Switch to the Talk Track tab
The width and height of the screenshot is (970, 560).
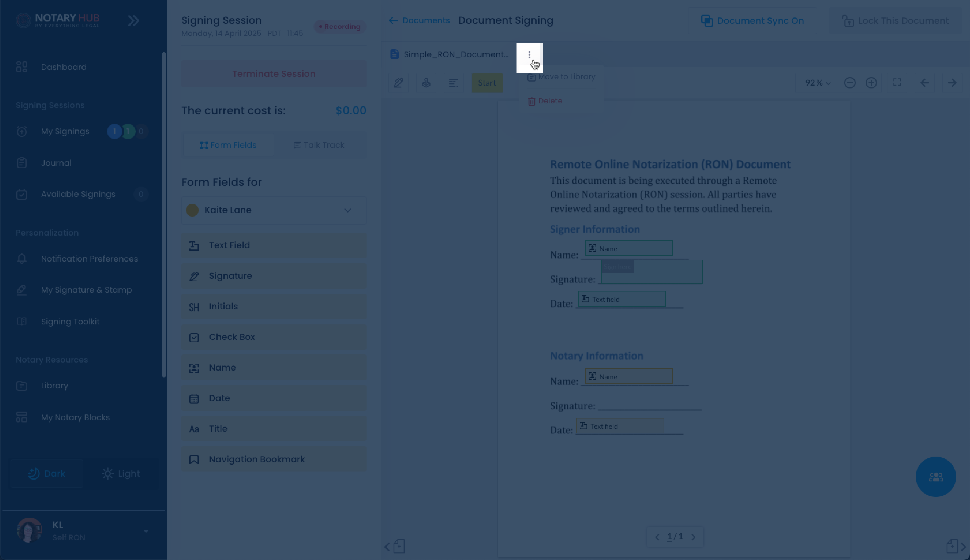[x=319, y=145]
